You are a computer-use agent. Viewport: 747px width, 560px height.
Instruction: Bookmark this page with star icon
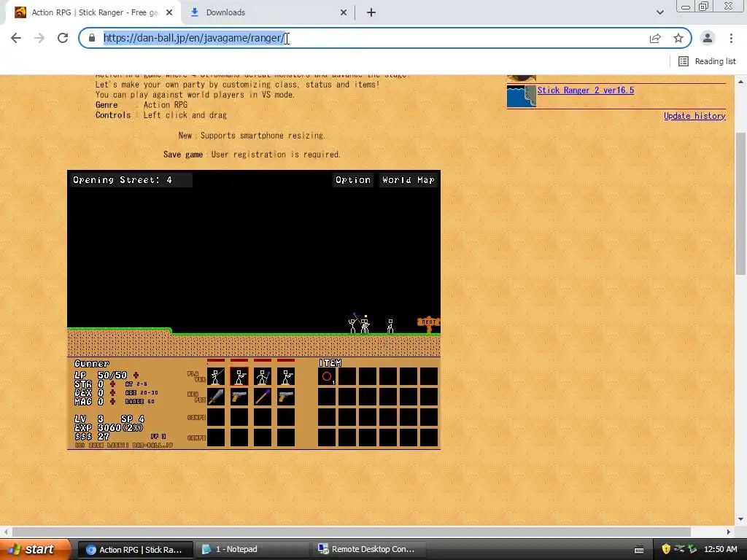pos(678,38)
